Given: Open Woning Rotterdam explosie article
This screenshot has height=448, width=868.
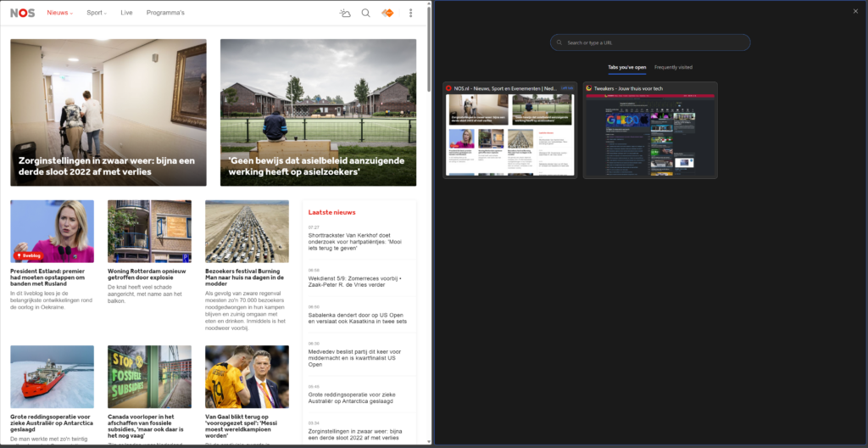Looking at the screenshot, I should pyautogui.click(x=147, y=274).
